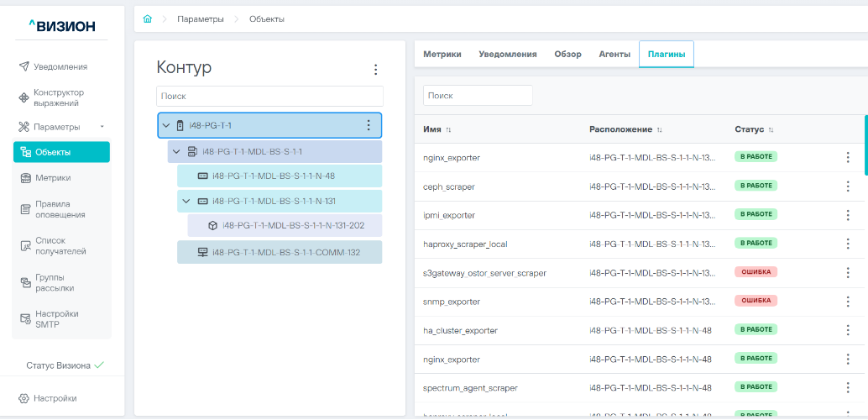
Task: Open actions menu for ceph_scraper row
Action: pos(847,186)
